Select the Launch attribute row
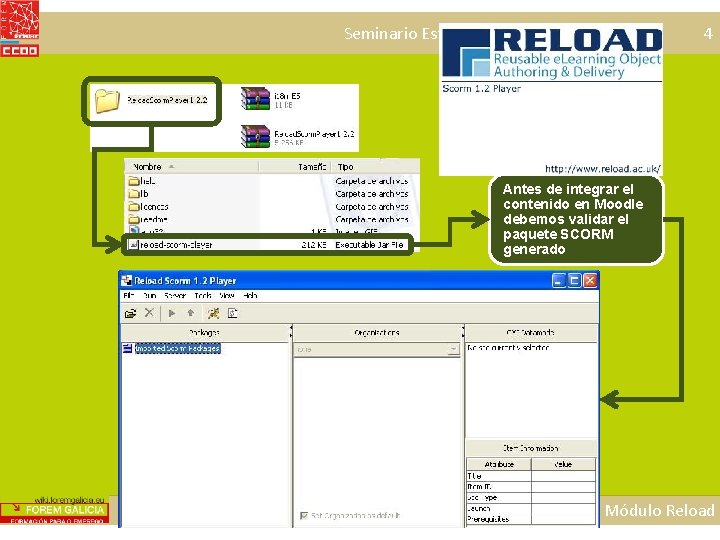Viewport: 720px width, 540px height. [x=531, y=508]
